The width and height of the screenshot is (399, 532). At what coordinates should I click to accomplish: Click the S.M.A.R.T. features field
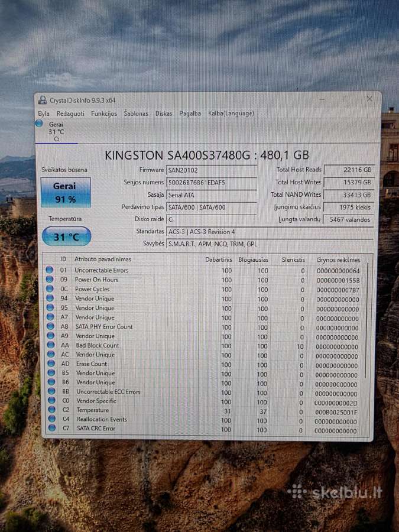click(x=270, y=244)
